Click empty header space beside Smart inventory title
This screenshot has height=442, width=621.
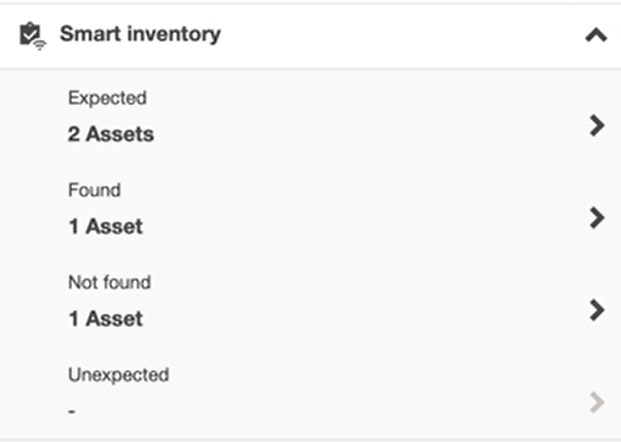coord(396,35)
